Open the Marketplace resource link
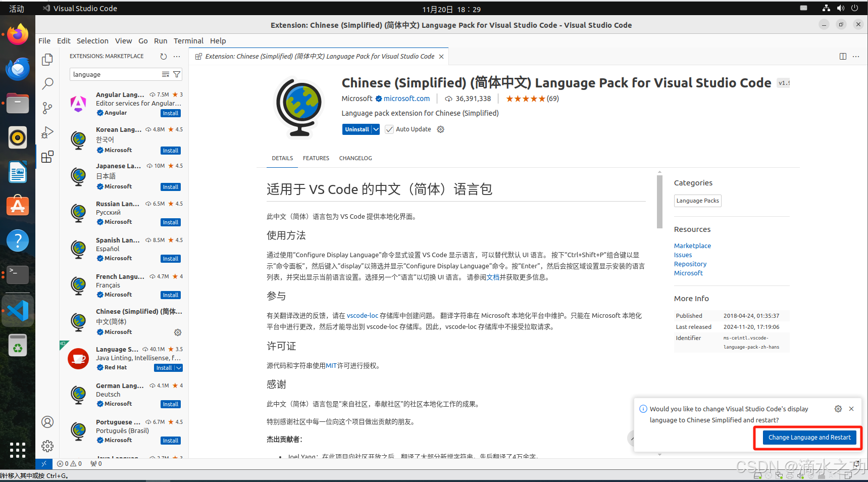This screenshot has height=482, width=868. click(692, 246)
